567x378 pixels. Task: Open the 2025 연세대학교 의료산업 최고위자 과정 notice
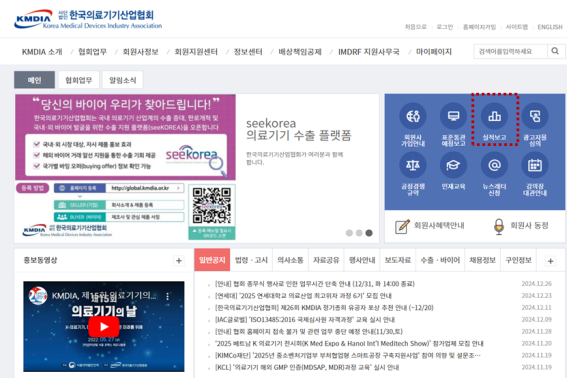pyautogui.click(x=303, y=296)
